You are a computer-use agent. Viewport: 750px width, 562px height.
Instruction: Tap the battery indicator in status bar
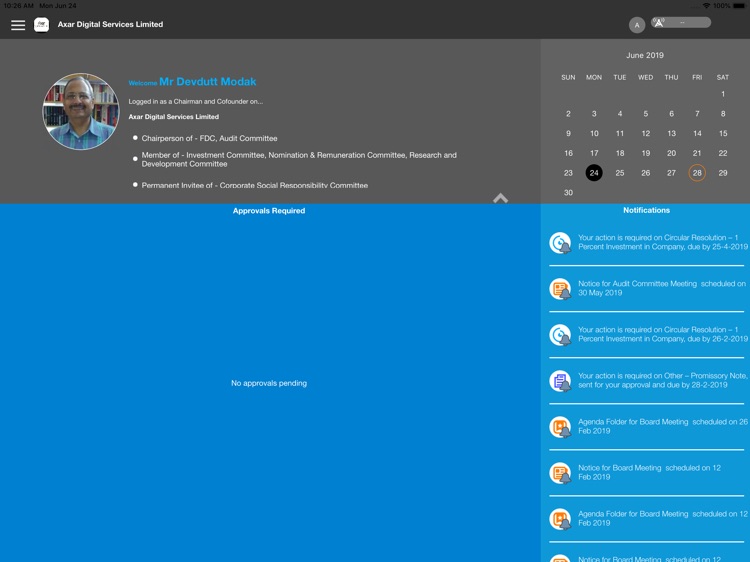coord(739,5)
